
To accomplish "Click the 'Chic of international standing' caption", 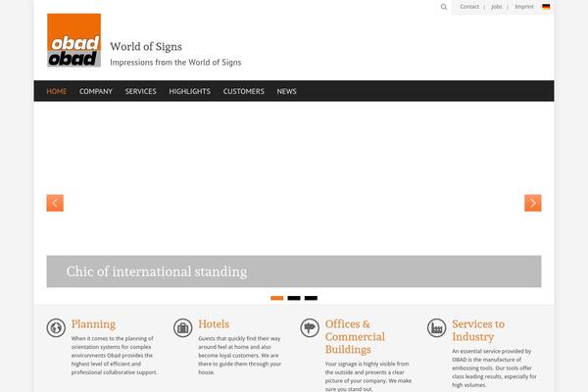I will 157,271.
